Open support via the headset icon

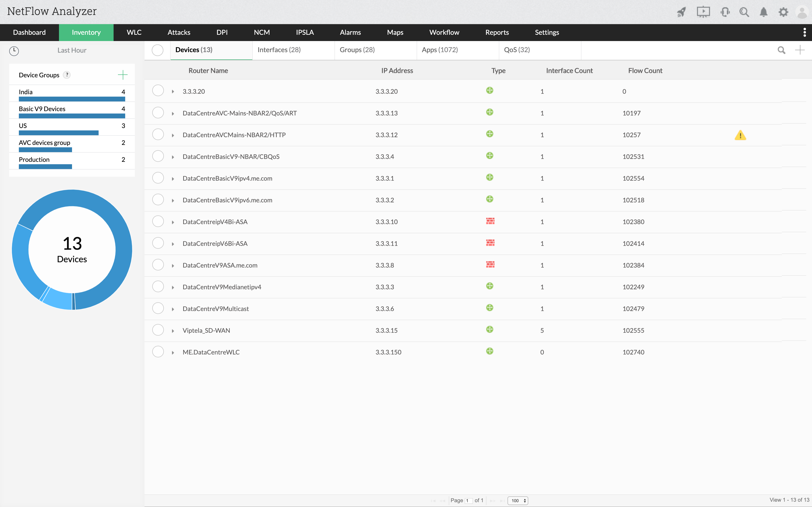point(725,12)
